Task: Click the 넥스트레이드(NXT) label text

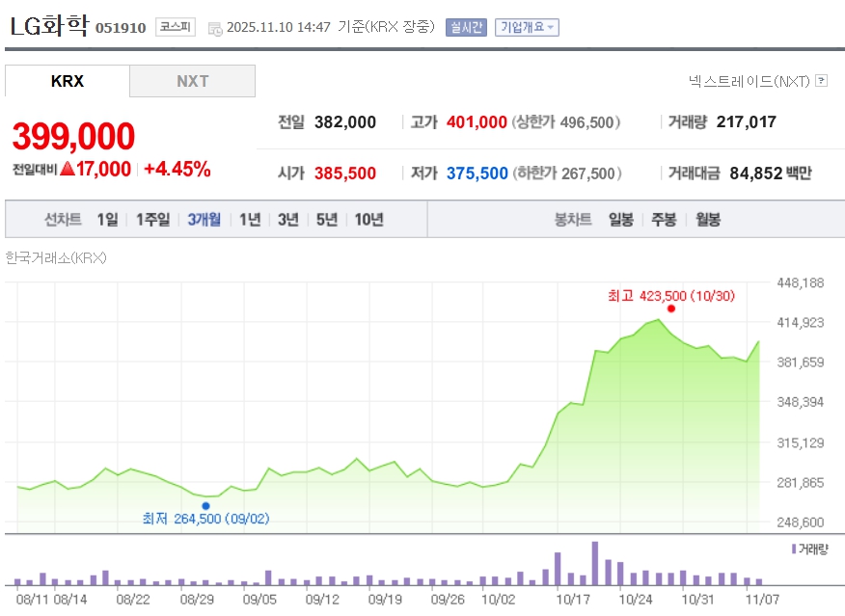Action: click(750, 81)
